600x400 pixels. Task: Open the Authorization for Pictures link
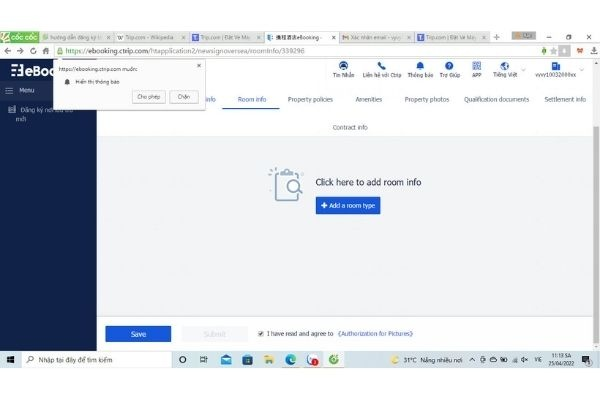click(375, 334)
